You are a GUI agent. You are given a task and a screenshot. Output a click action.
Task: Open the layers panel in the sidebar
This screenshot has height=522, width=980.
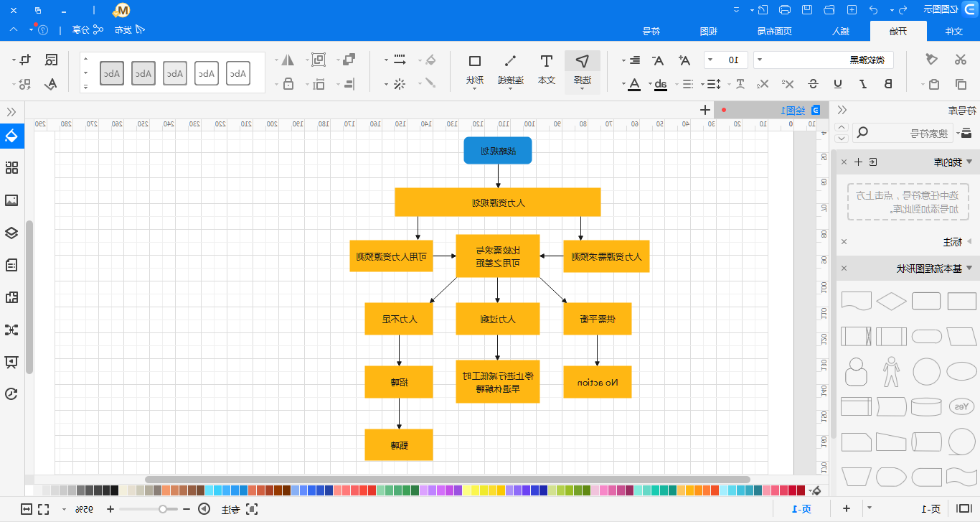pyautogui.click(x=11, y=233)
